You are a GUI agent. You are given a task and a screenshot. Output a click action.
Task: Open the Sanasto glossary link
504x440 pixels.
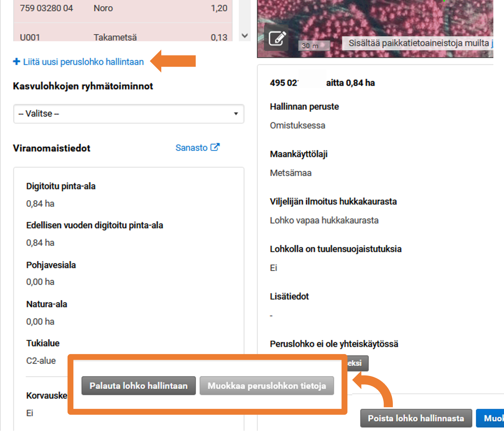coord(192,148)
